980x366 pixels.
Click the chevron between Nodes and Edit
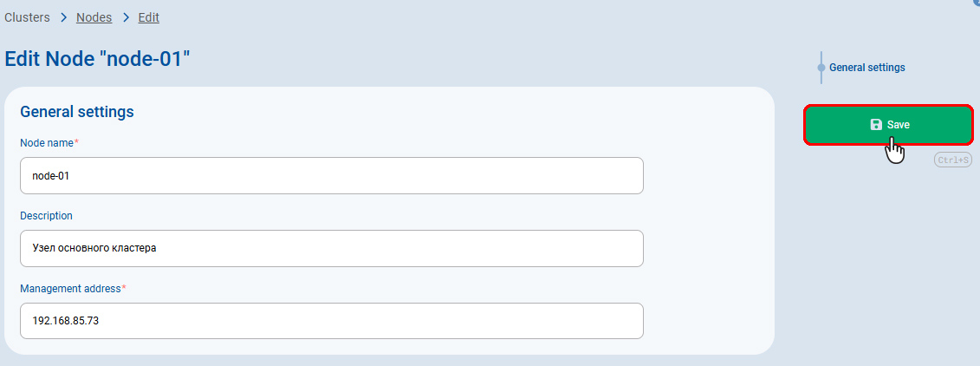click(126, 17)
